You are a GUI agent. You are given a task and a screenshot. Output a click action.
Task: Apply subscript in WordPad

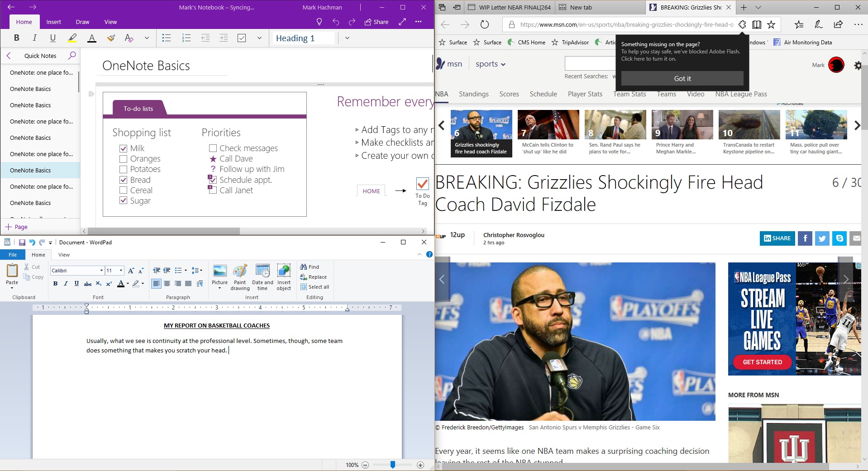[98, 284]
